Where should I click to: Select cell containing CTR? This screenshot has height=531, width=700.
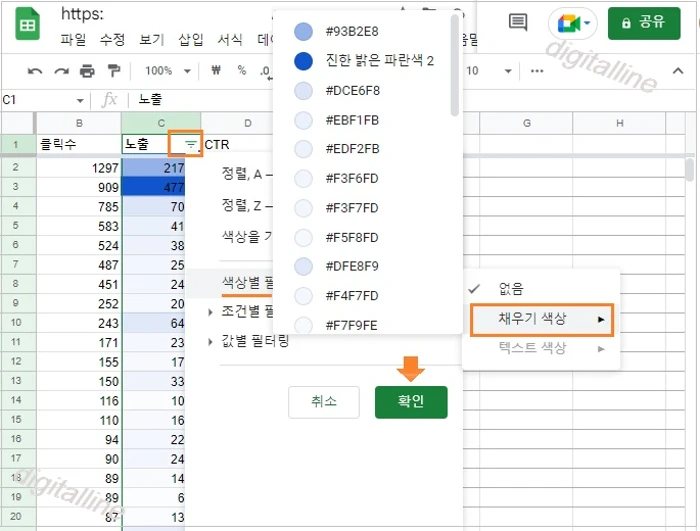(x=237, y=144)
